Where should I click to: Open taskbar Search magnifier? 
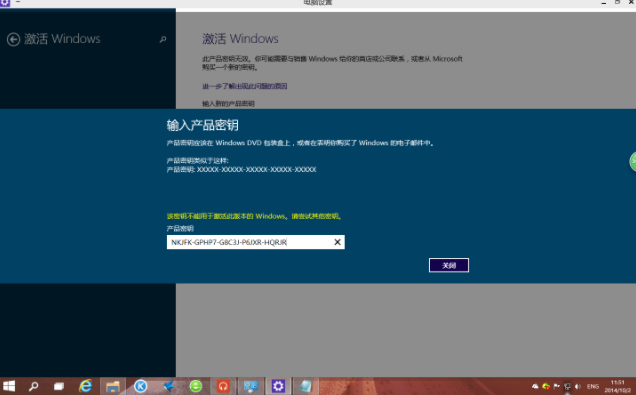tap(33, 386)
